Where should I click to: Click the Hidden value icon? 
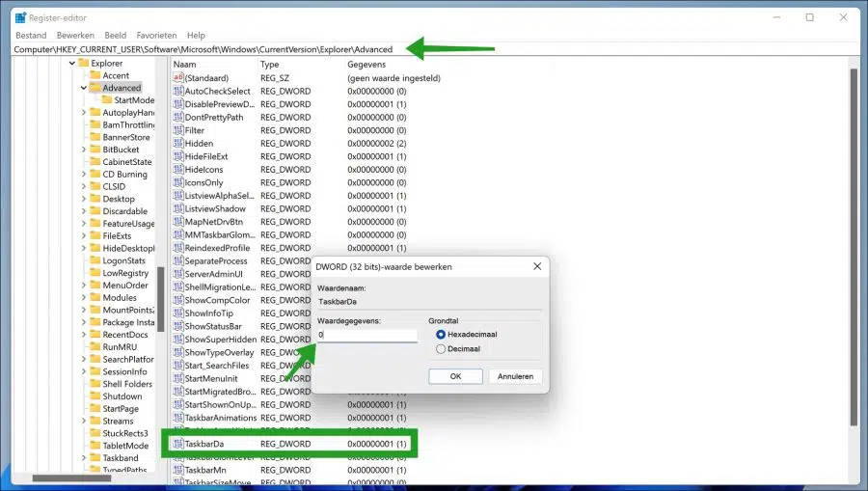pos(178,144)
